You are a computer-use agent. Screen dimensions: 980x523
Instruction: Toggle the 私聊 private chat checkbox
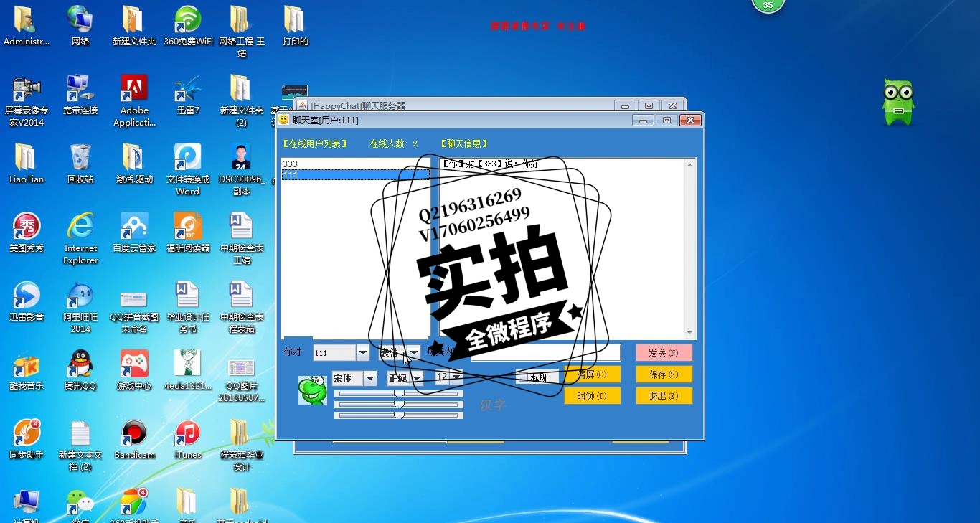(537, 377)
